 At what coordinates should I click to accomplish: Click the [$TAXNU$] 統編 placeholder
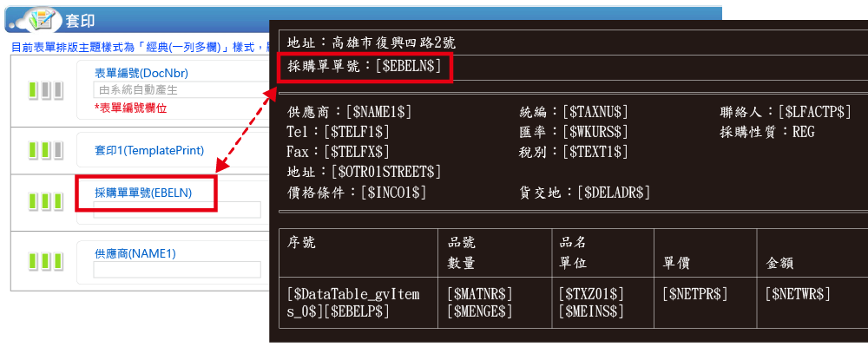coord(595,112)
